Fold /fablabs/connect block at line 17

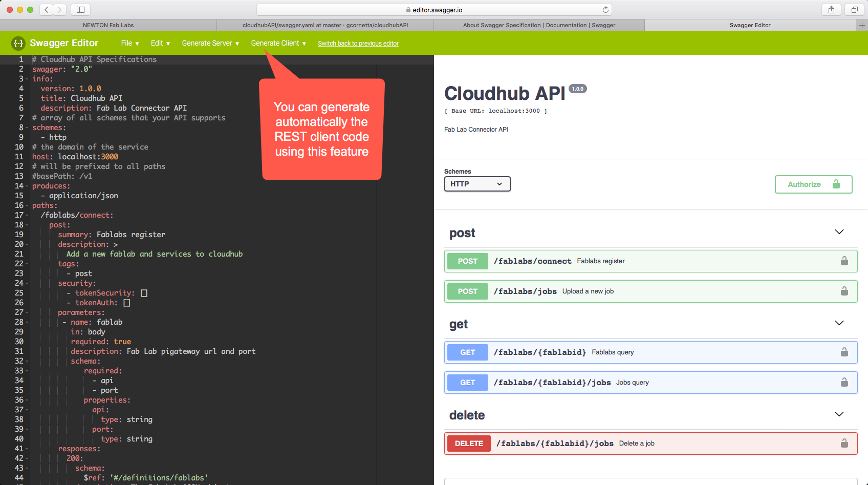(27, 215)
